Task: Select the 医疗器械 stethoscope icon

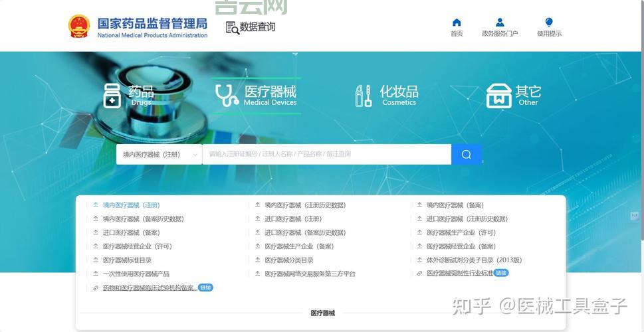Action: tap(227, 96)
